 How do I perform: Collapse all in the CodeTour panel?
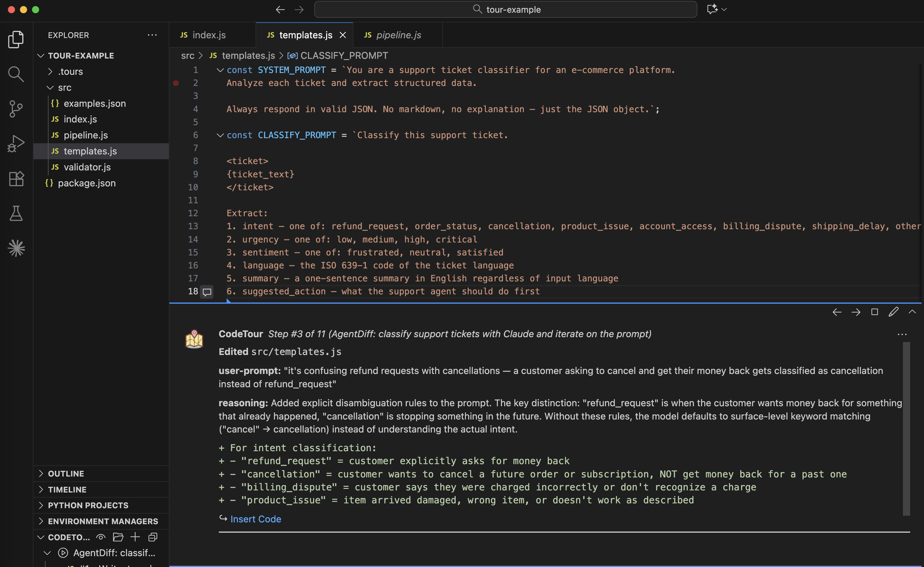(x=152, y=537)
